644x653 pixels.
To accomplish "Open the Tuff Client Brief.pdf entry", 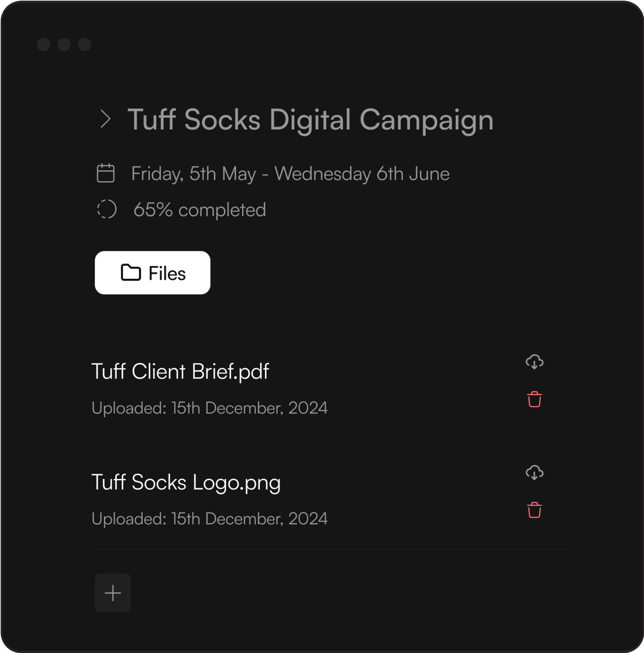I will coord(180,372).
